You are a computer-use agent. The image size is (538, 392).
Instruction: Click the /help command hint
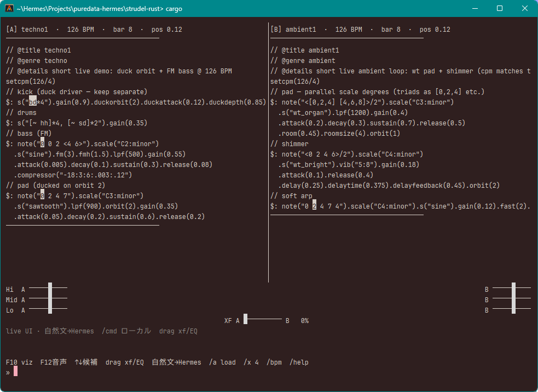click(x=299, y=362)
